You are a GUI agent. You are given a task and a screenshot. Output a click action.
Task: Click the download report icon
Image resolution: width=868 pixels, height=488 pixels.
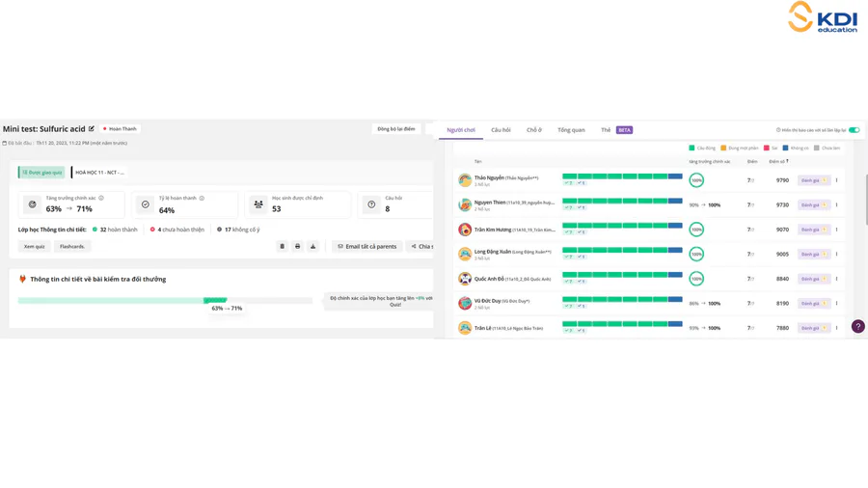click(312, 246)
